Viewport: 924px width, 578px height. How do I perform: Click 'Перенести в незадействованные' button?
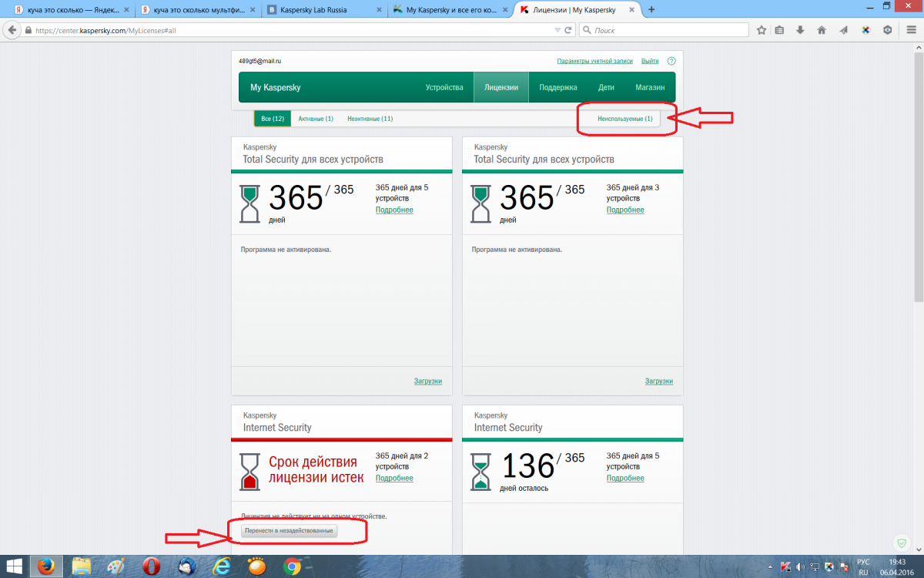[x=289, y=531]
